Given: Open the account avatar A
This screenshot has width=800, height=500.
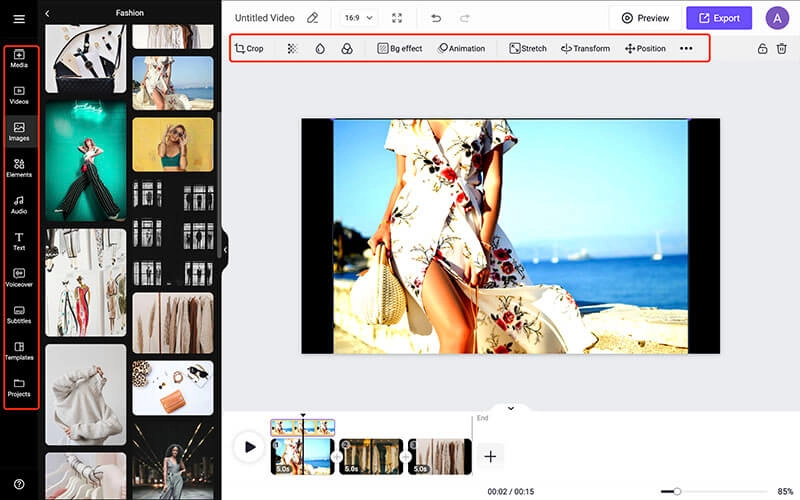Looking at the screenshot, I should coord(777,18).
